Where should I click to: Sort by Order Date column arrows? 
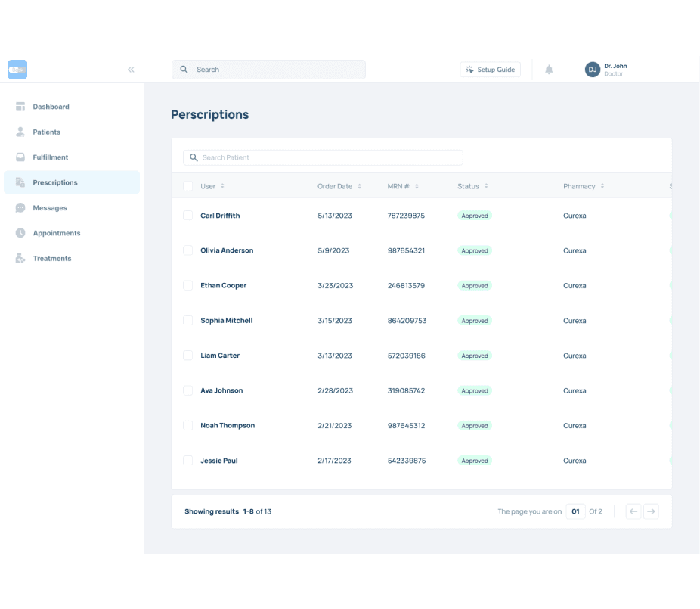click(360, 186)
